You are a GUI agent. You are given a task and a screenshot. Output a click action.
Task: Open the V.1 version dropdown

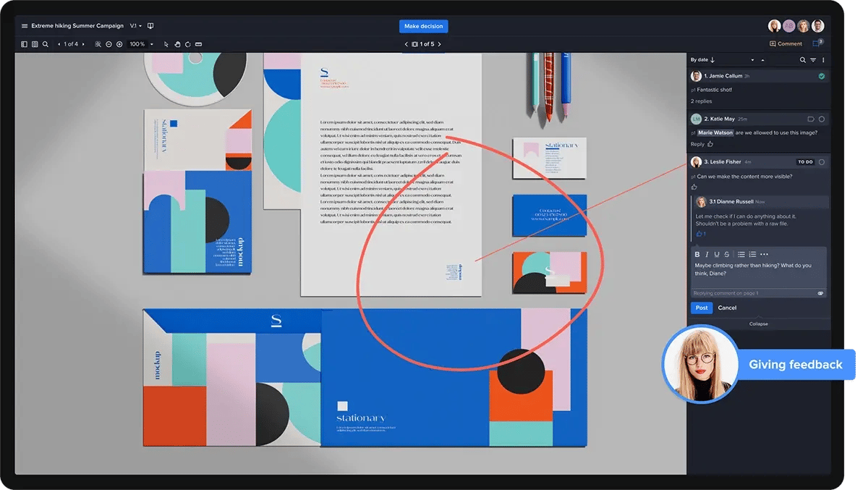pos(136,26)
